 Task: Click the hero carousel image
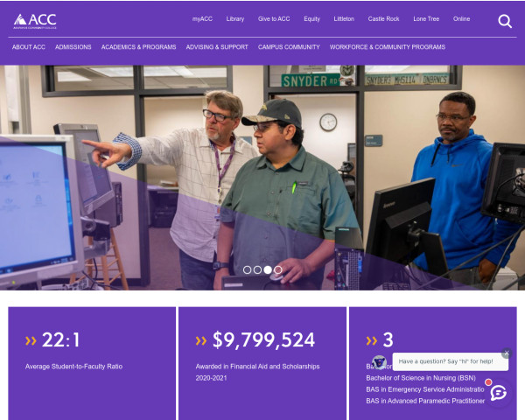(x=262, y=178)
